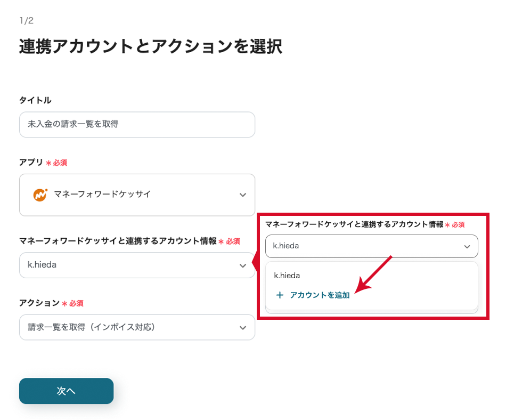Click chevron of the アクション dropdown
This screenshot has height=420, width=514.
242,328
